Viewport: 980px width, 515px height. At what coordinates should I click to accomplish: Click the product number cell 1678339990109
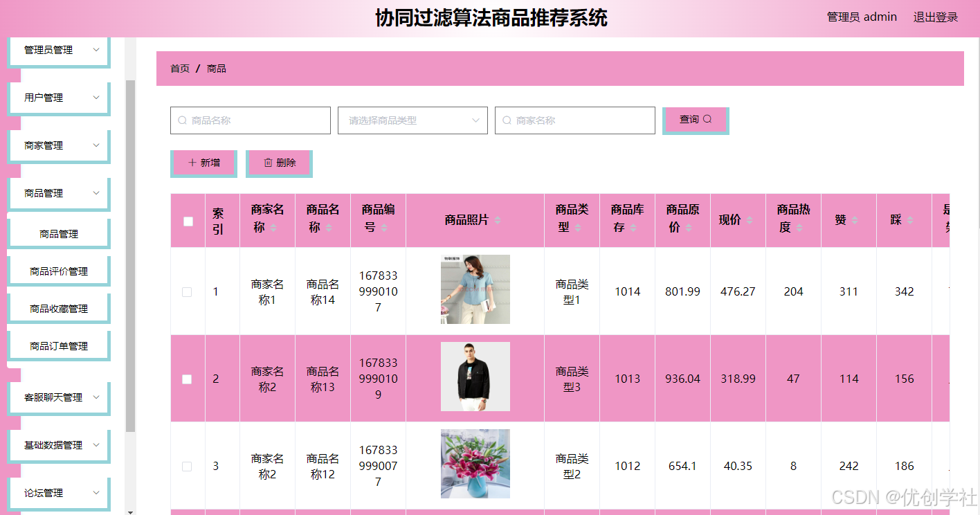point(379,379)
